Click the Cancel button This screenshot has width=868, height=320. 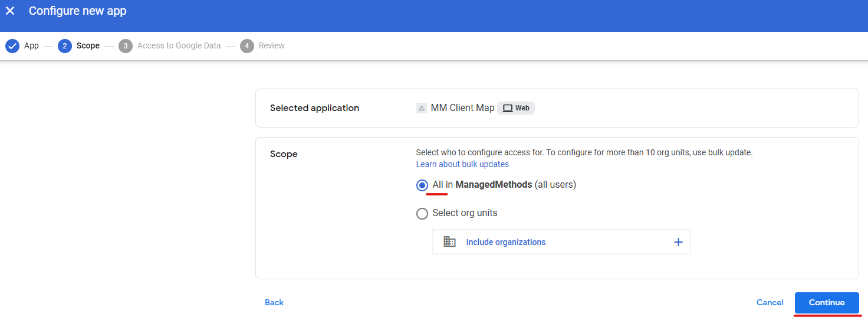click(770, 302)
